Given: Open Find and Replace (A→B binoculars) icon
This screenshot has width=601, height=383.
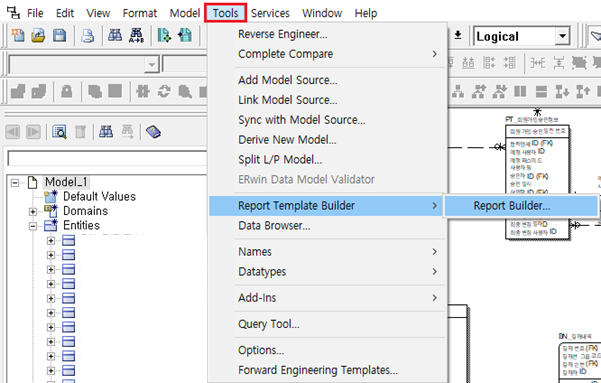Looking at the screenshot, I should click(136, 35).
